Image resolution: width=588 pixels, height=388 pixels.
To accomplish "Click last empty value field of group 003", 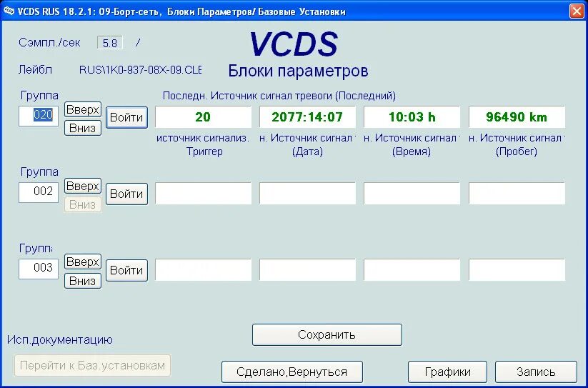I will [517, 269].
